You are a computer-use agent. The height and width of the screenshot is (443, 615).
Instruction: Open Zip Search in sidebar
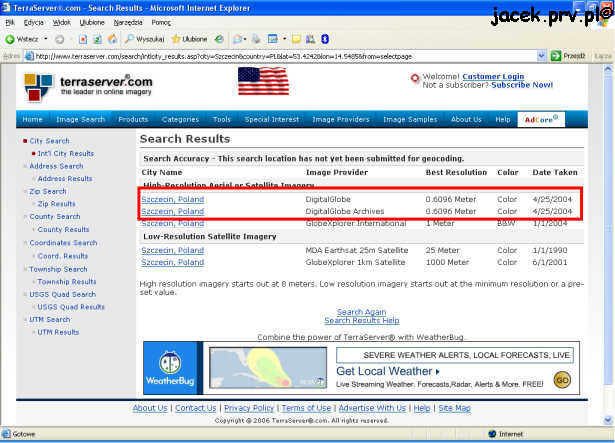click(x=48, y=191)
